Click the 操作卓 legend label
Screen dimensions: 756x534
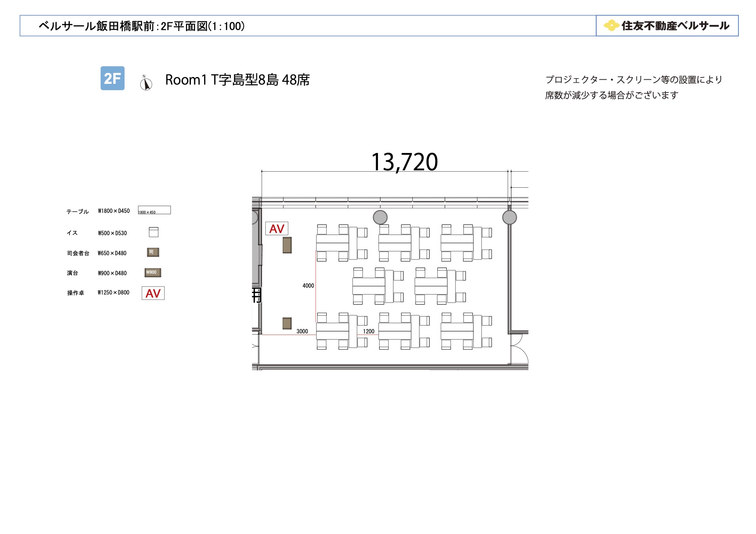tap(76, 293)
